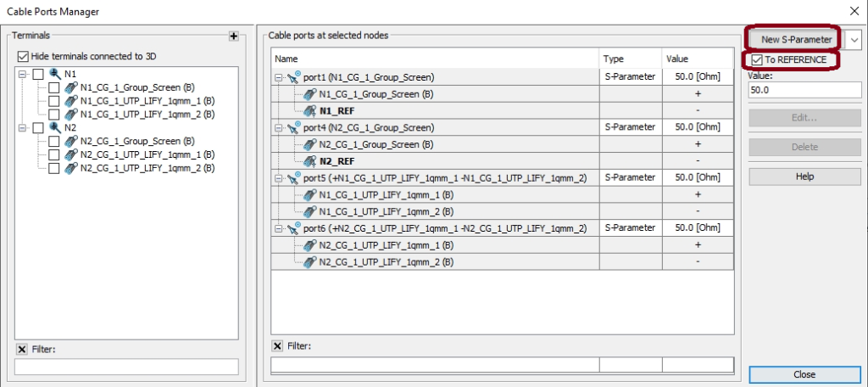Toggle the To REFERENCE checkbox
The image size is (868, 387).
(x=757, y=59)
